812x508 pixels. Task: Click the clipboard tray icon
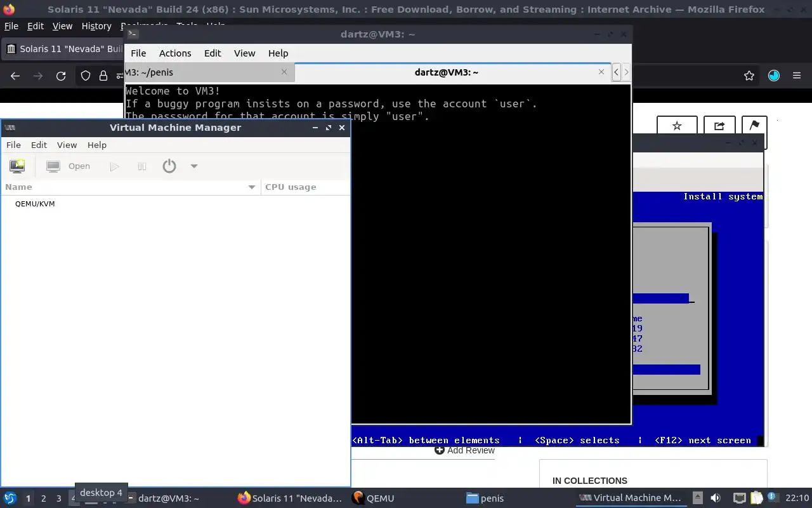[x=756, y=498]
